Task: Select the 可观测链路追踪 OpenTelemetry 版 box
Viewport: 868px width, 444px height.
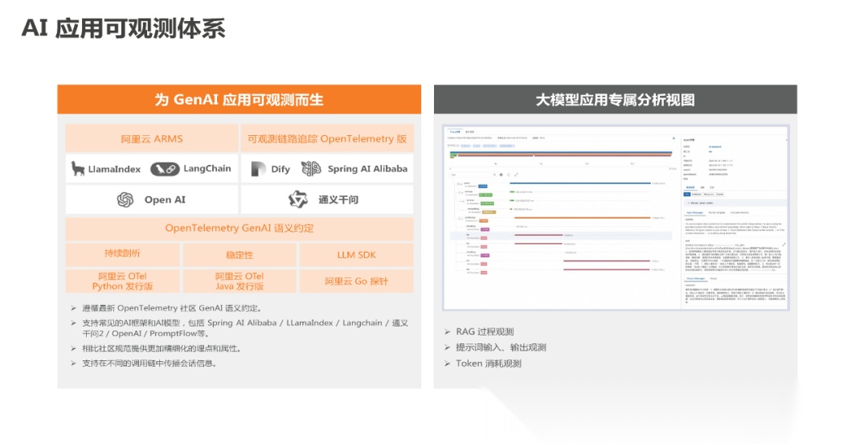Action: [x=327, y=138]
